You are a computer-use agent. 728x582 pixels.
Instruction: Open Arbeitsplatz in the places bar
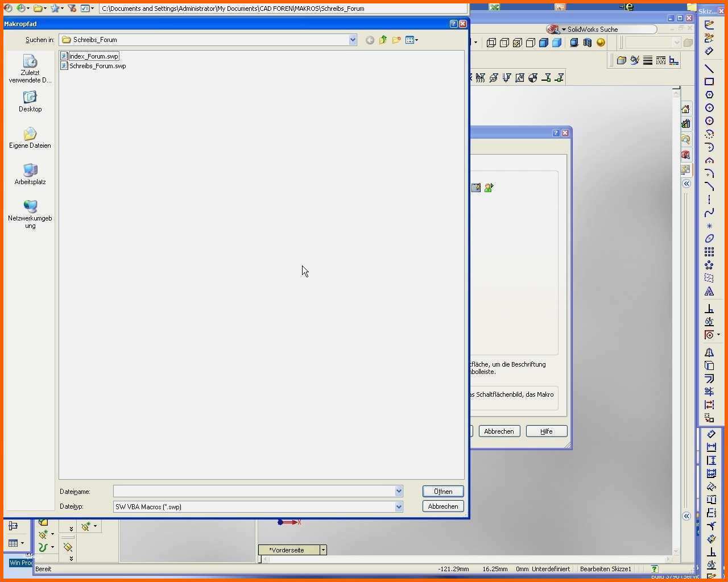[x=30, y=174]
